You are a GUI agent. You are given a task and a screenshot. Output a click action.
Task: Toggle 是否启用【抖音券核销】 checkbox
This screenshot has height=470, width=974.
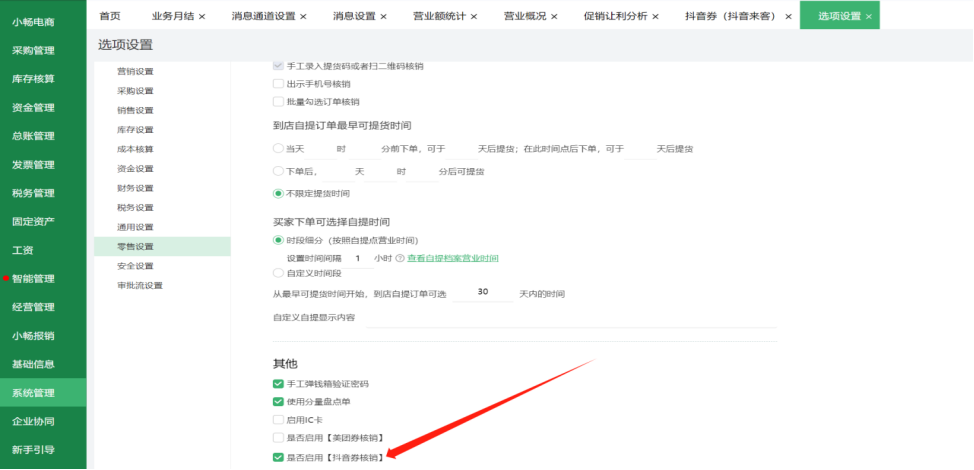click(x=278, y=458)
